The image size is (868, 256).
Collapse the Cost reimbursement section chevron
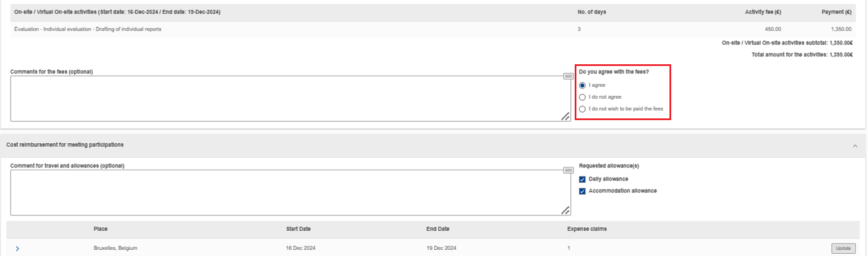855,145
